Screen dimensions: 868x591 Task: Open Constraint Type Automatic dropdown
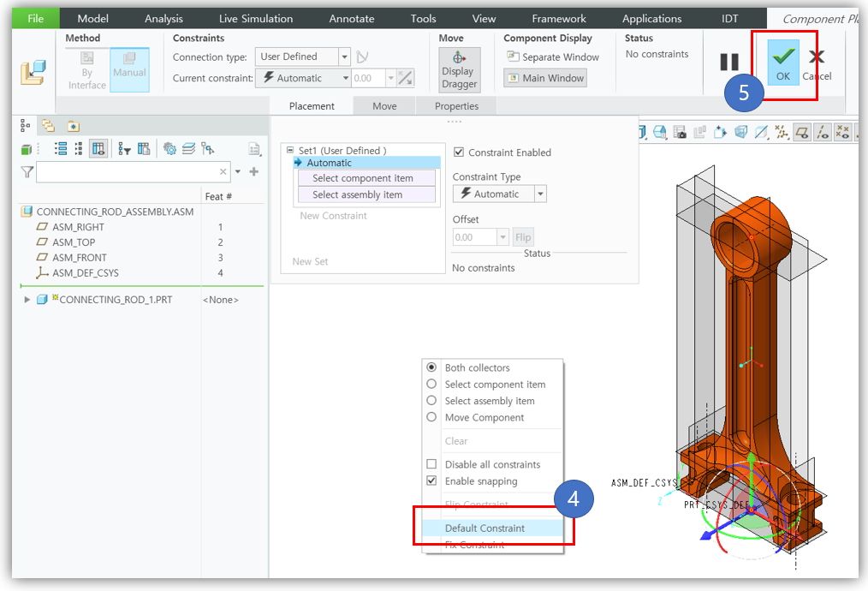click(x=540, y=194)
